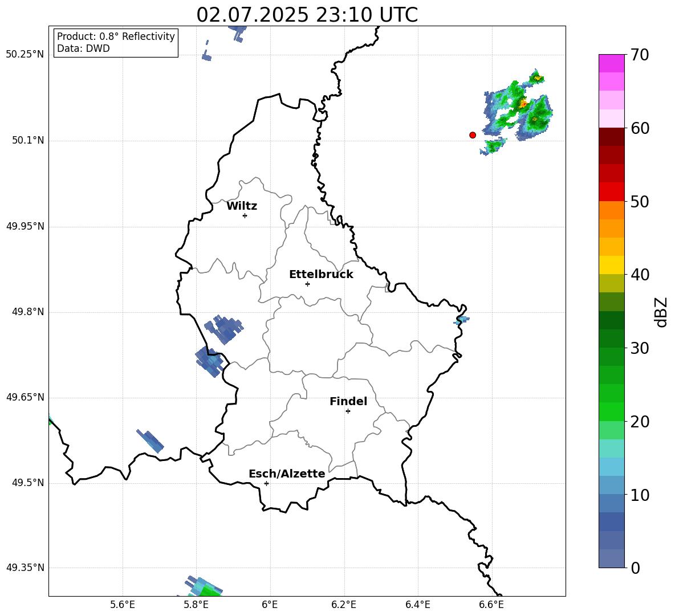Click the red dot marker near 50.1°N
Viewport: 675px width, 616px height.
(x=473, y=135)
